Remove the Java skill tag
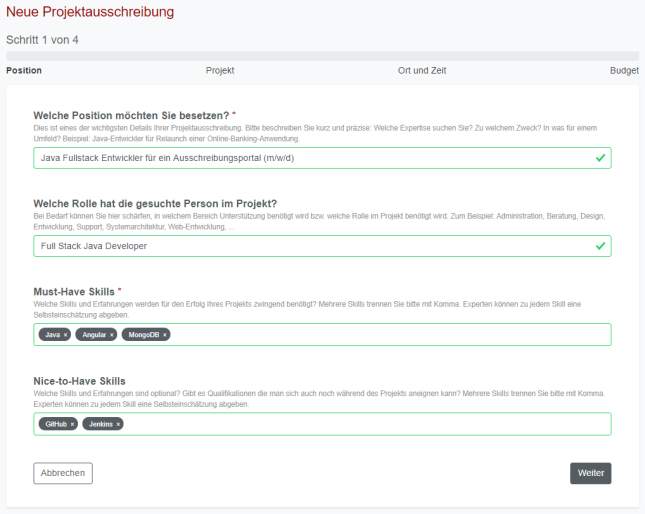Screen dimensions: 645x514 coord(66,335)
